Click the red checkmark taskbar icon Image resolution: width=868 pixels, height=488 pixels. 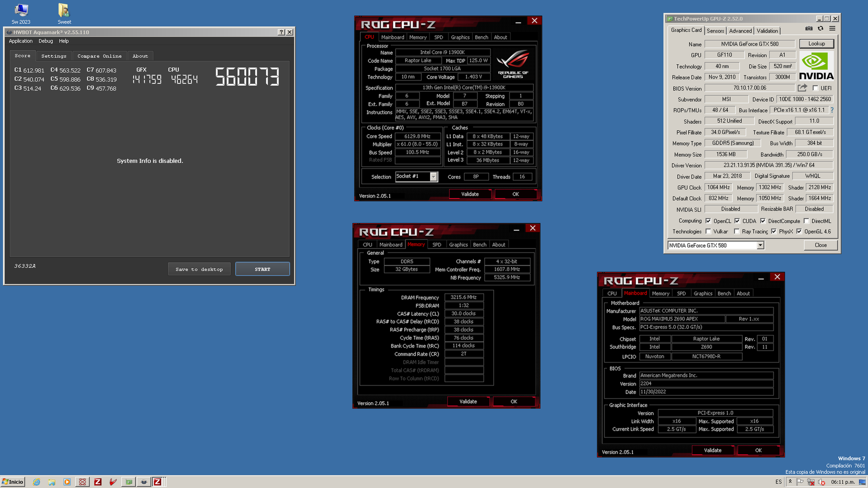(x=113, y=482)
